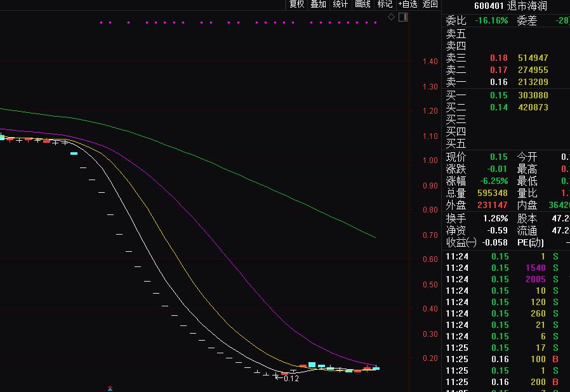Click the 股本 label
Screen dimensions: 570x392
527,218
